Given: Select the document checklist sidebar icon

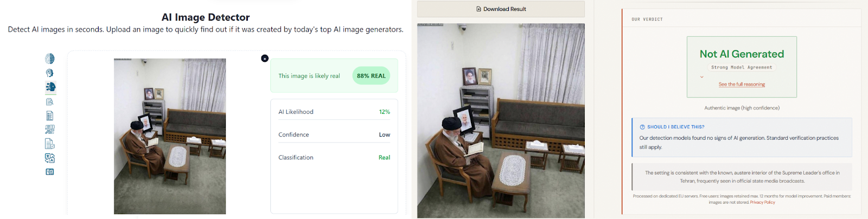Looking at the screenshot, I should [x=50, y=115].
